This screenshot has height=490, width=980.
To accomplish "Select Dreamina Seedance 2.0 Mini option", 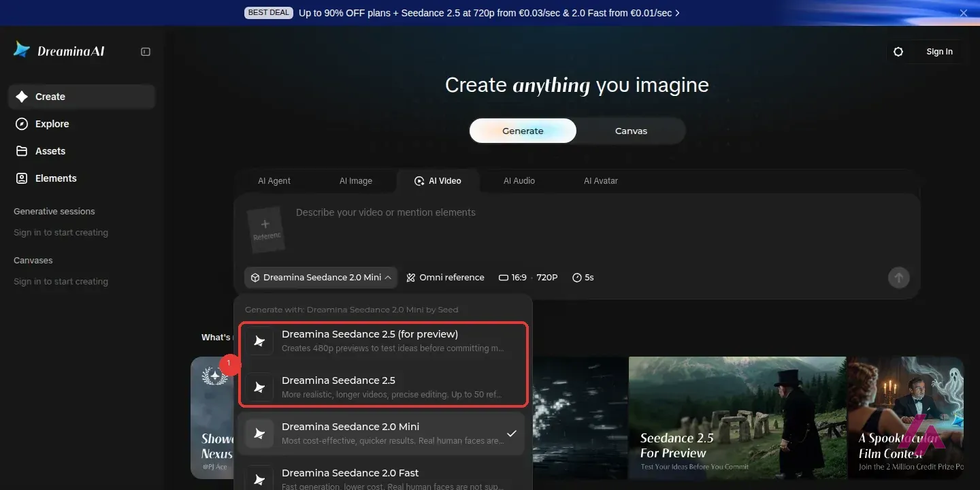I will click(382, 434).
